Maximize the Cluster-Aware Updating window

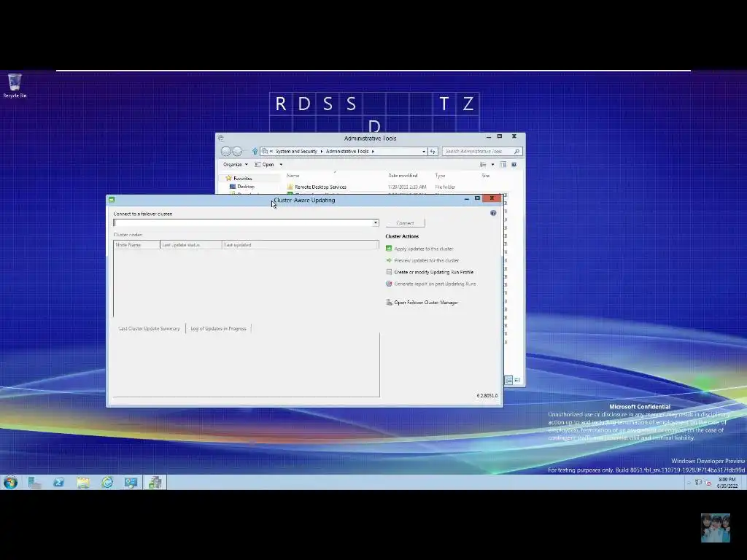pyautogui.click(x=477, y=198)
